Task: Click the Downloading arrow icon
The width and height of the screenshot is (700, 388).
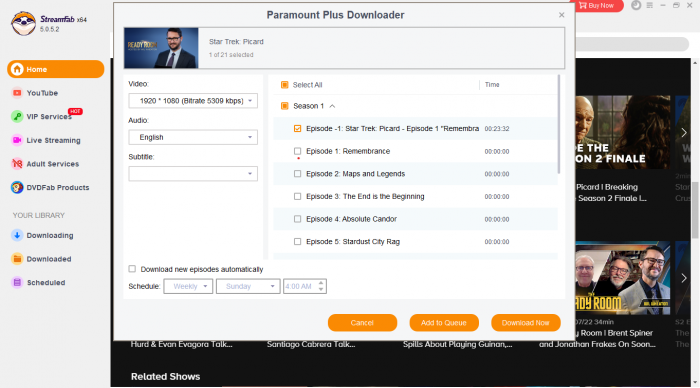Action: [17, 235]
